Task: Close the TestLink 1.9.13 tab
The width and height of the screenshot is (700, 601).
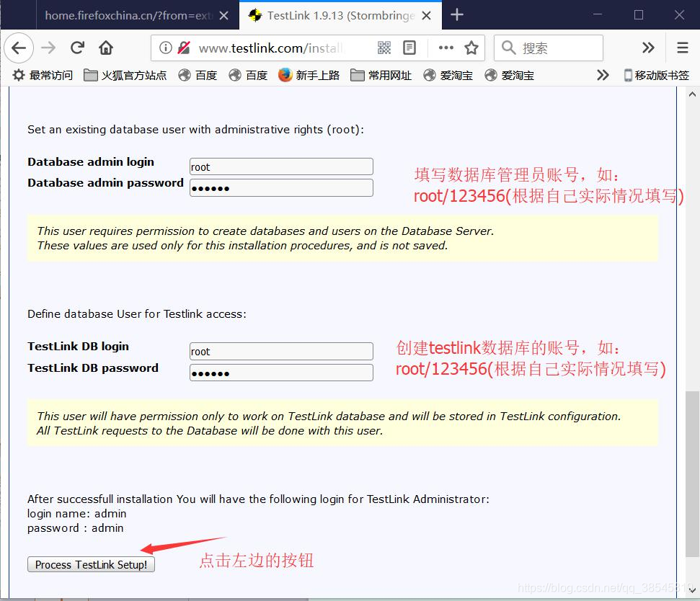Action: tap(426, 16)
